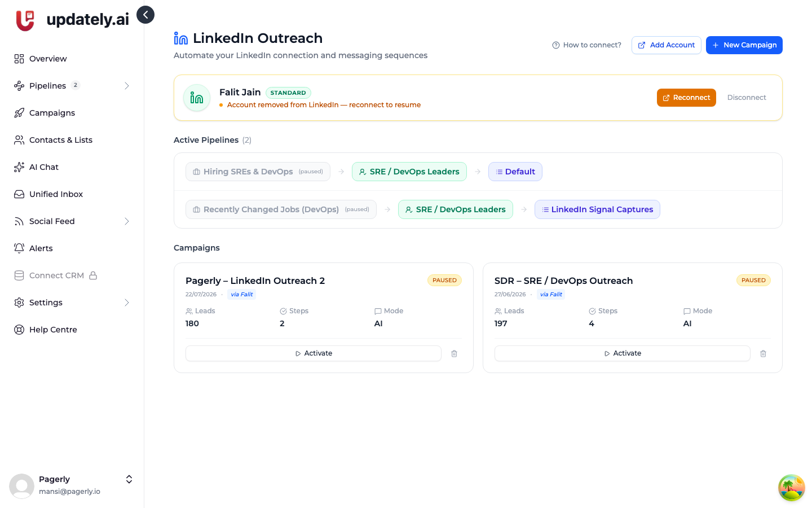
Task: Collapse the sidebar with the arrow button
Action: (x=145, y=15)
